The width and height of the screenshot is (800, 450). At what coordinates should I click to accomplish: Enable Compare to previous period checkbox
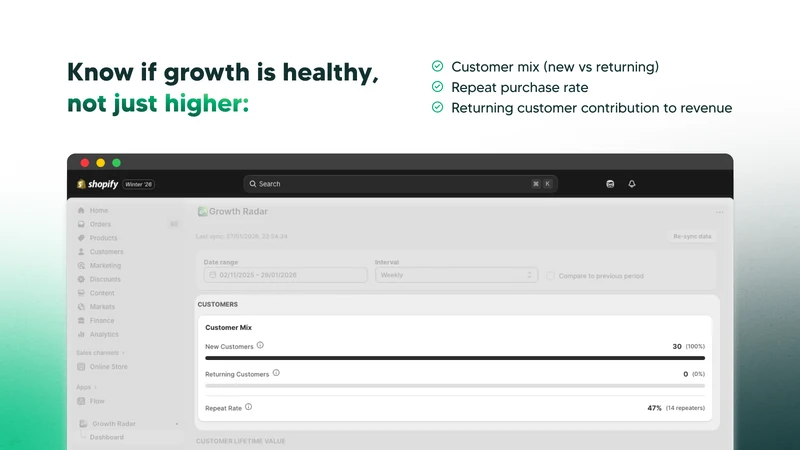tap(550, 276)
